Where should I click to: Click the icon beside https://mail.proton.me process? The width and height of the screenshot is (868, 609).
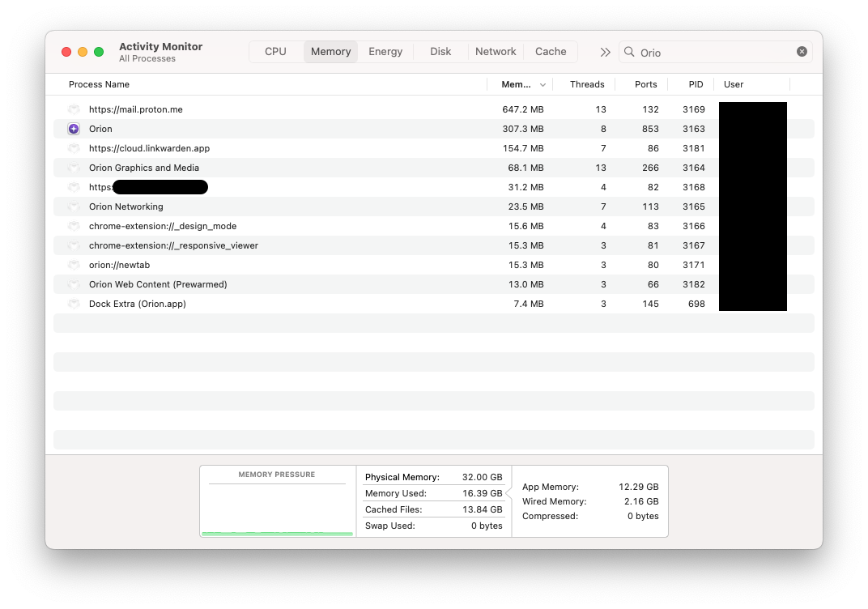(x=74, y=109)
